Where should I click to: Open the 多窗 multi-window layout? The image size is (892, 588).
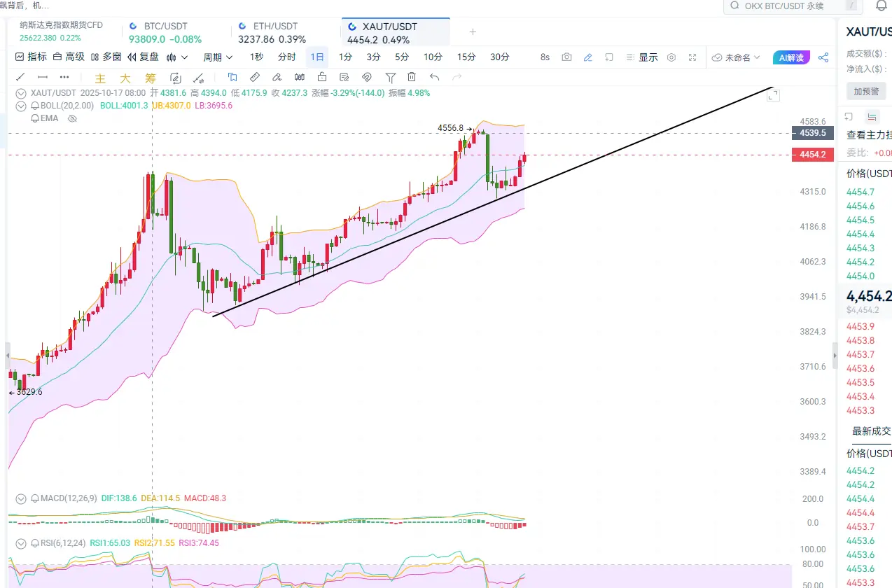coord(106,57)
